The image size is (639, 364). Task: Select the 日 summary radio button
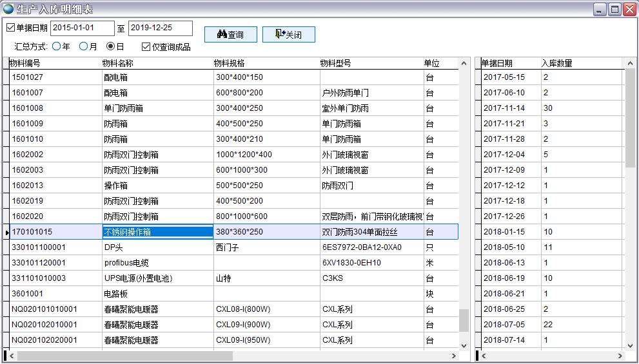tap(111, 46)
